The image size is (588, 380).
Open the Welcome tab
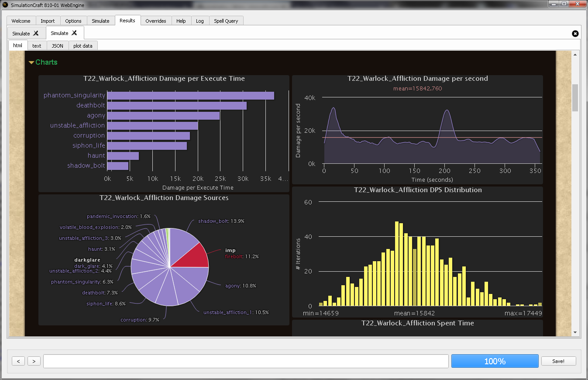(21, 21)
